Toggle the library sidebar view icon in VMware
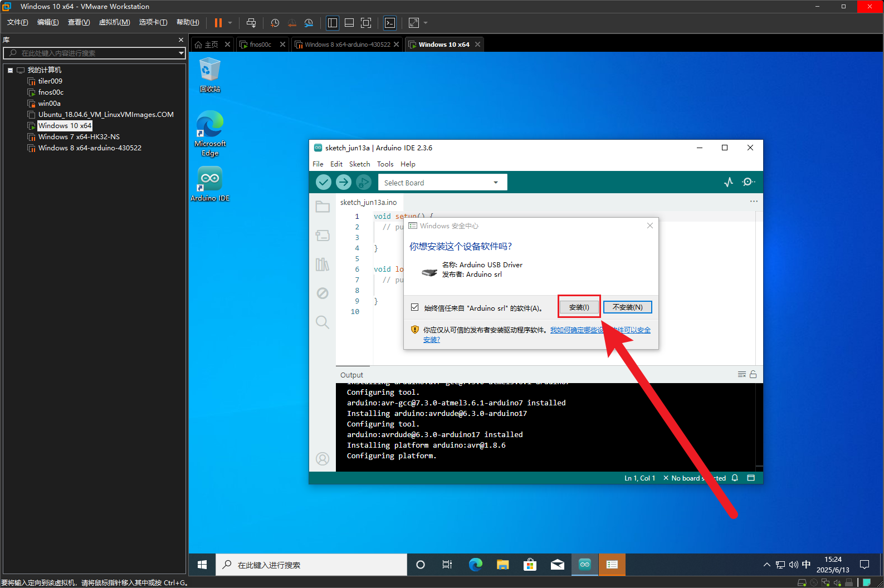 coord(333,23)
